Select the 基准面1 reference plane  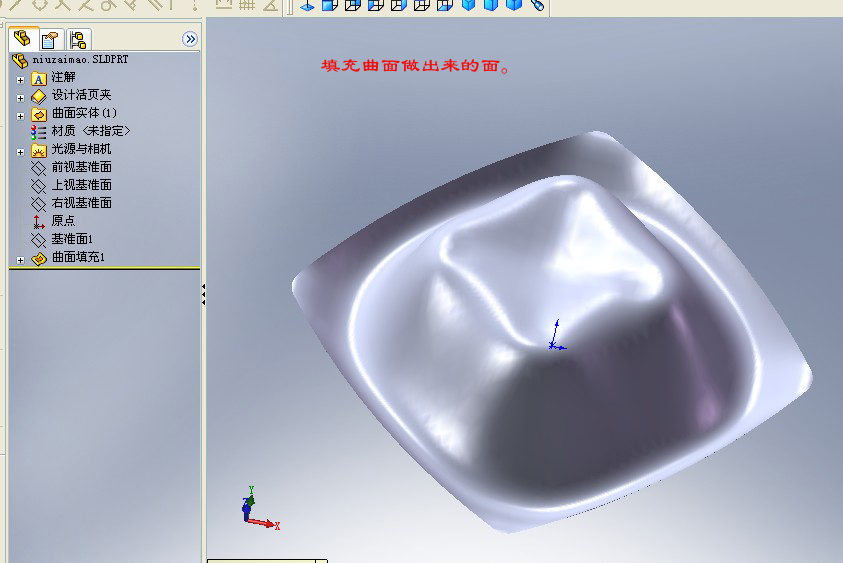pos(62,239)
